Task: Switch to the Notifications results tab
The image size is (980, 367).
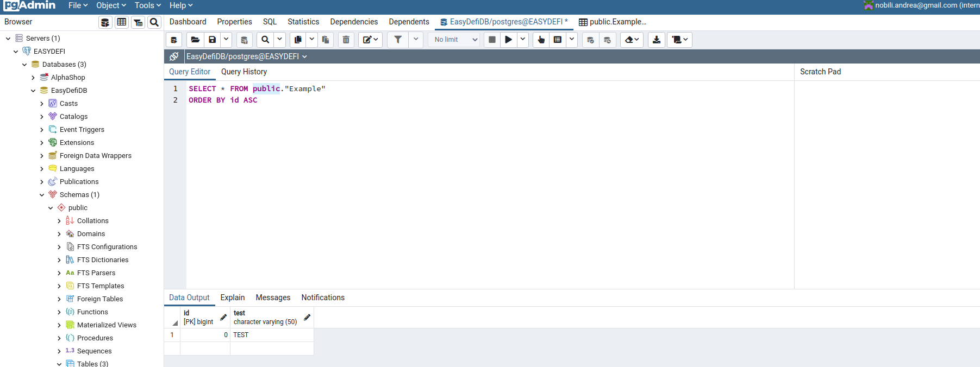Action: pyautogui.click(x=323, y=298)
